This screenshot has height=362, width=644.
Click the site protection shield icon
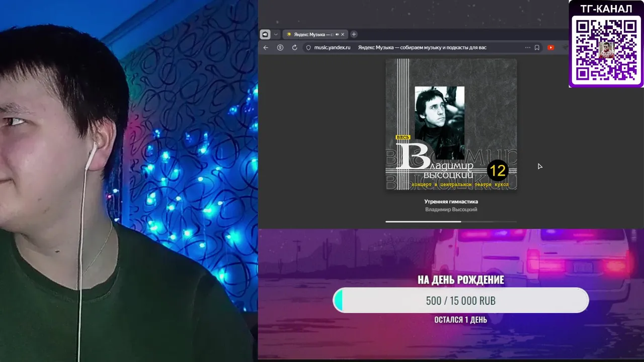click(x=308, y=47)
